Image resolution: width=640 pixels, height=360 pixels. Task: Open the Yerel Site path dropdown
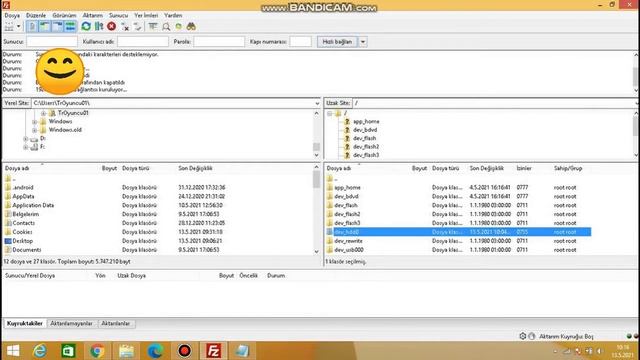tap(317, 103)
